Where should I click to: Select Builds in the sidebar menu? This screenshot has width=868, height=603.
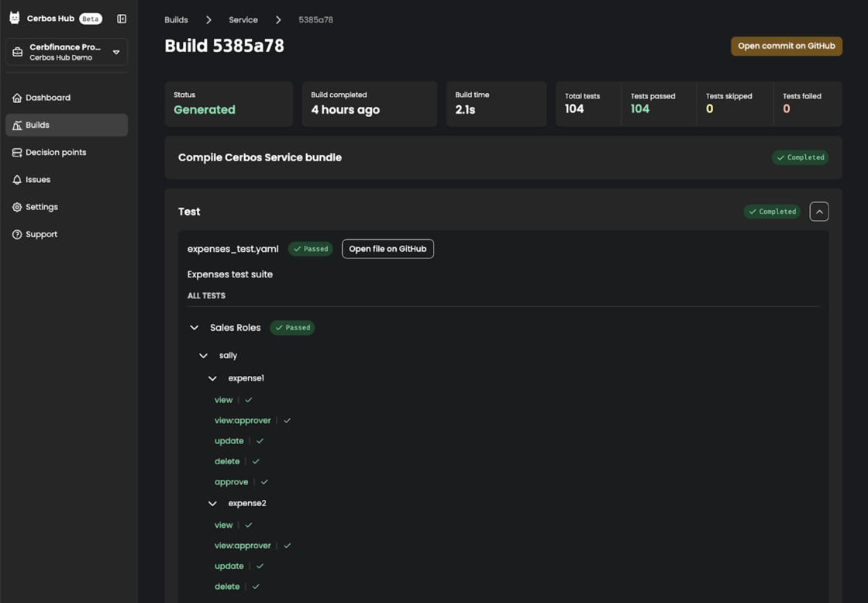pyautogui.click(x=37, y=125)
